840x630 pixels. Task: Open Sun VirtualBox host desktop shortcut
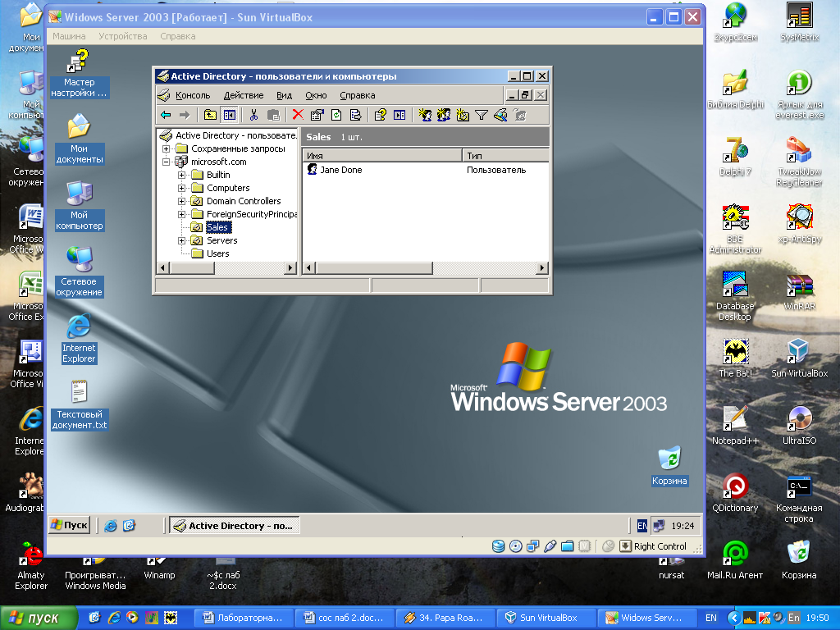click(x=799, y=358)
